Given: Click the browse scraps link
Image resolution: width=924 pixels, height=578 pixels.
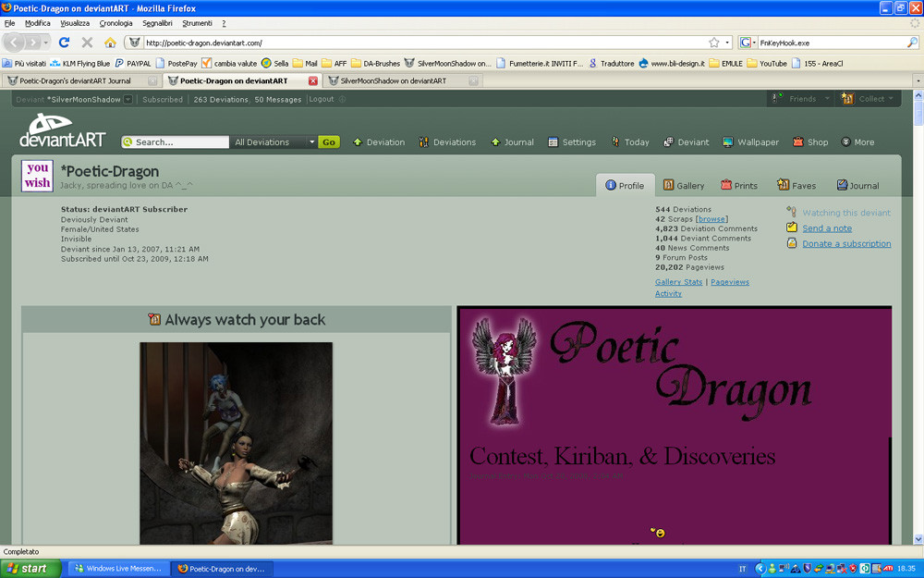Looking at the screenshot, I should [x=711, y=219].
